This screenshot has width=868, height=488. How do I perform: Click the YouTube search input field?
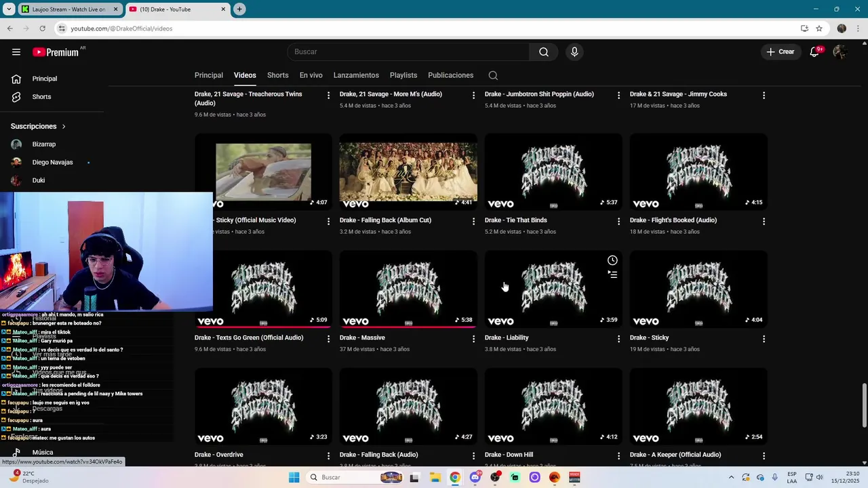coord(408,52)
